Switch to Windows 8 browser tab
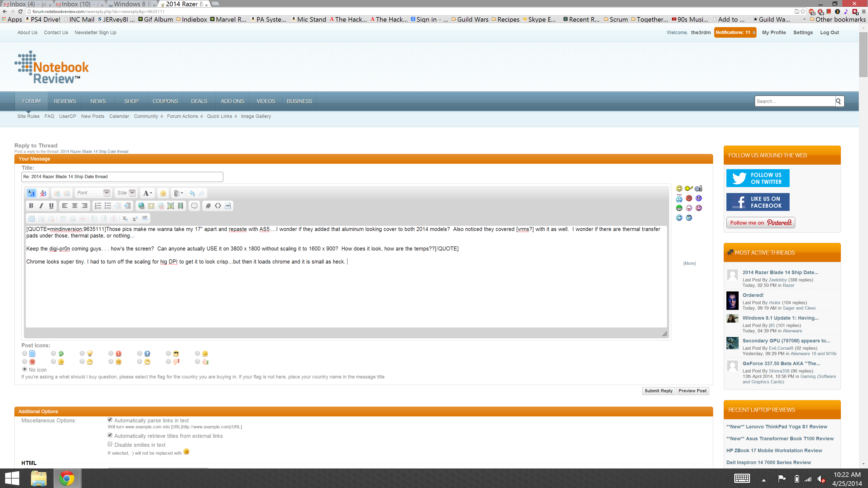This screenshot has height=488, width=868. 132,4
